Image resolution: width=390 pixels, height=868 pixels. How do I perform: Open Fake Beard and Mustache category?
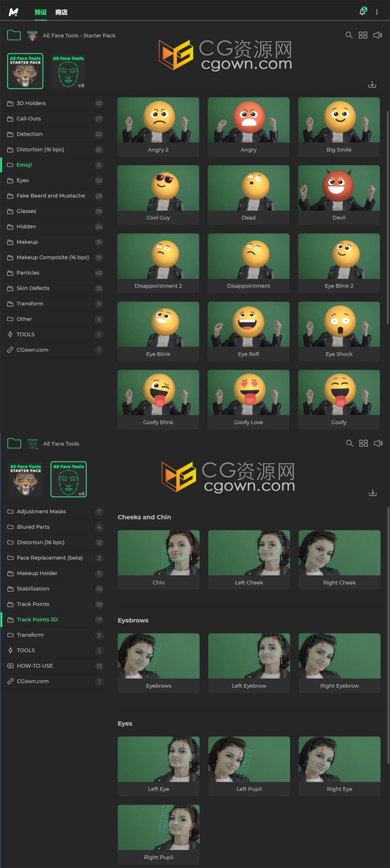(x=53, y=196)
